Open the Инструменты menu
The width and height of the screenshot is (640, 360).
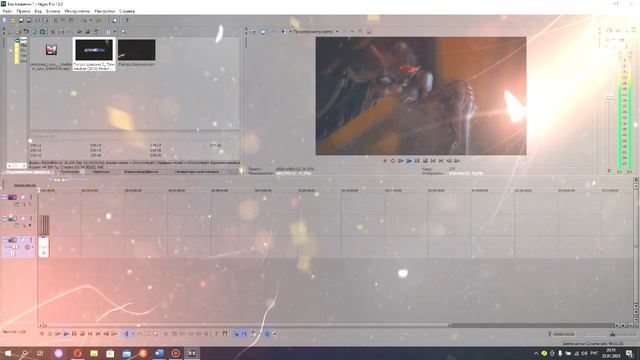[77, 11]
